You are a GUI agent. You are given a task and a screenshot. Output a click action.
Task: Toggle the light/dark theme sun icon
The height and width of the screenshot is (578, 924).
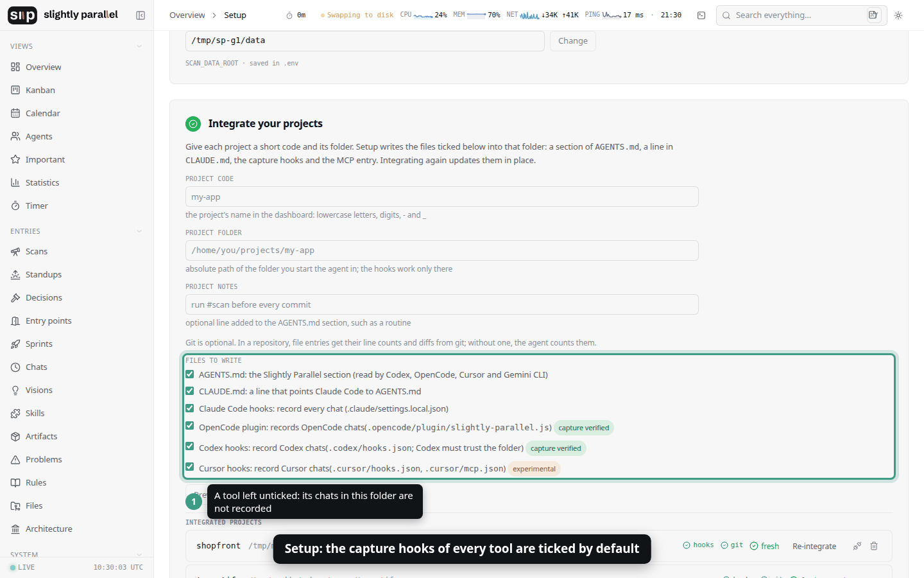tap(898, 15)
